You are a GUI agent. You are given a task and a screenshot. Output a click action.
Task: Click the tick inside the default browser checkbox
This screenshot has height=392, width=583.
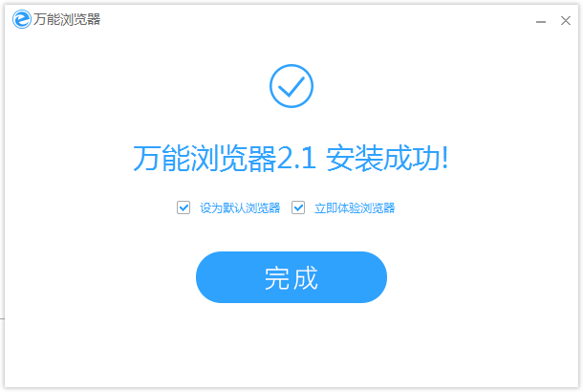[184, 207]
